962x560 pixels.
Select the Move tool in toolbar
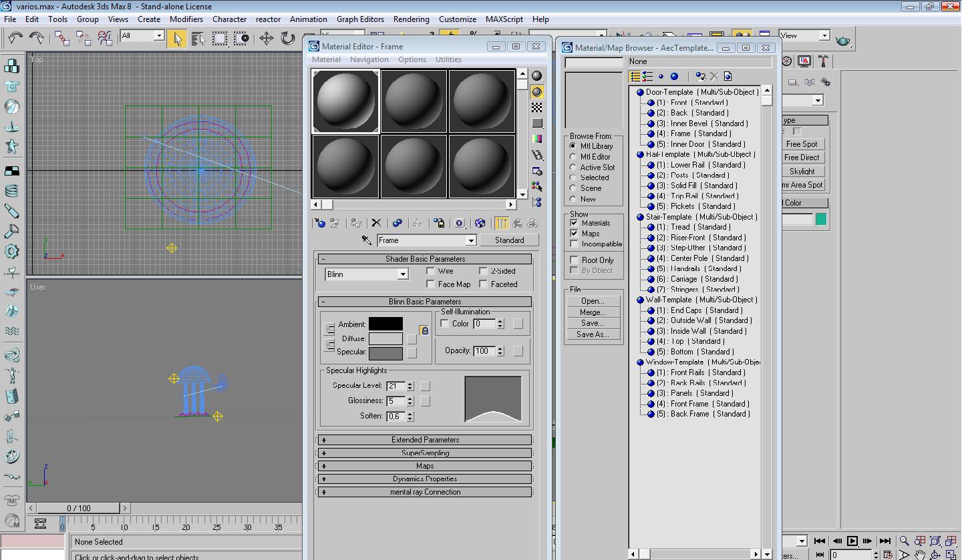(x=267, y=38)
